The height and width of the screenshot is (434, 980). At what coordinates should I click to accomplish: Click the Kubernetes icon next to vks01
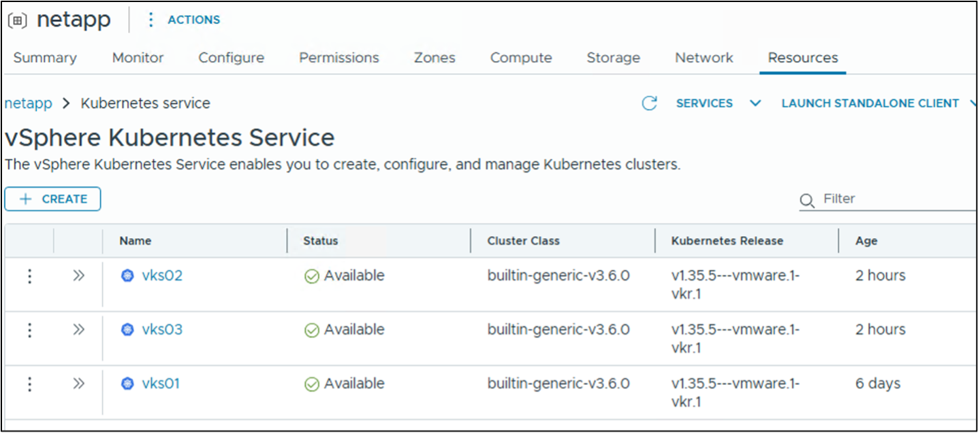(127, 384)
